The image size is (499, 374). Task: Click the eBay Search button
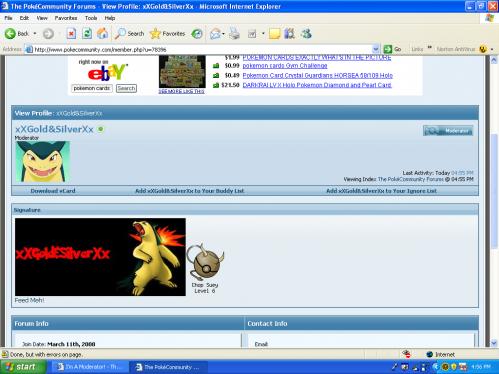(126, 88)
